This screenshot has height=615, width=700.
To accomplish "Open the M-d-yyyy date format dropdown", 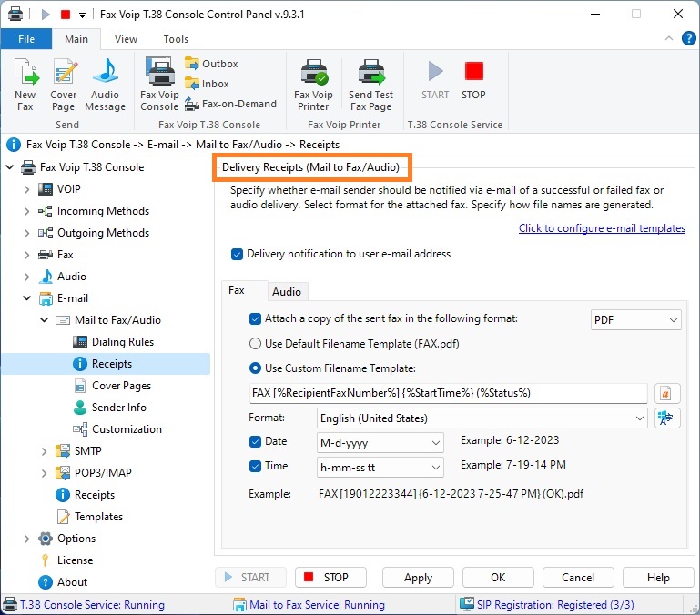I will click(380, 443).
